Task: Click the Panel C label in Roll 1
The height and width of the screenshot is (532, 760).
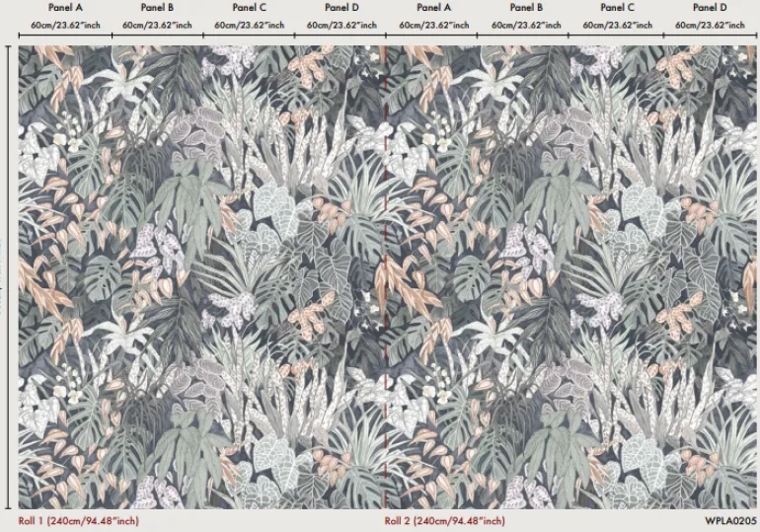Action: (x=250, y=8)
